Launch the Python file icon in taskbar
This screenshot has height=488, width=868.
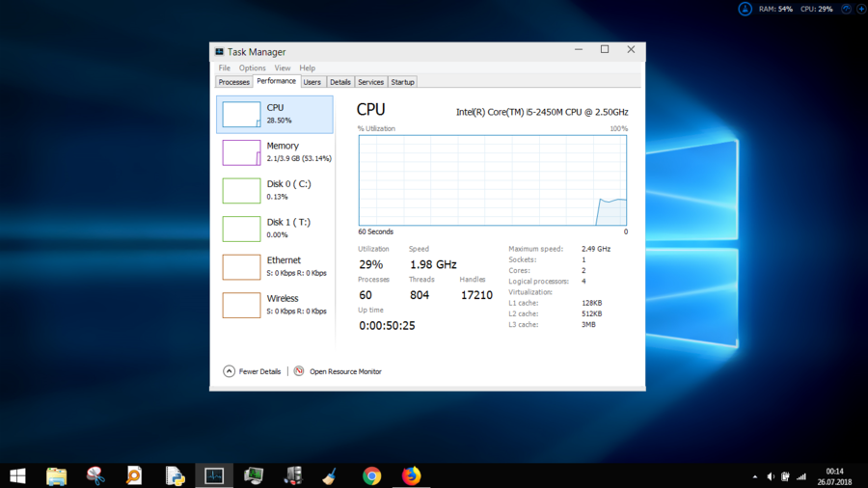(x=175, y=475)
